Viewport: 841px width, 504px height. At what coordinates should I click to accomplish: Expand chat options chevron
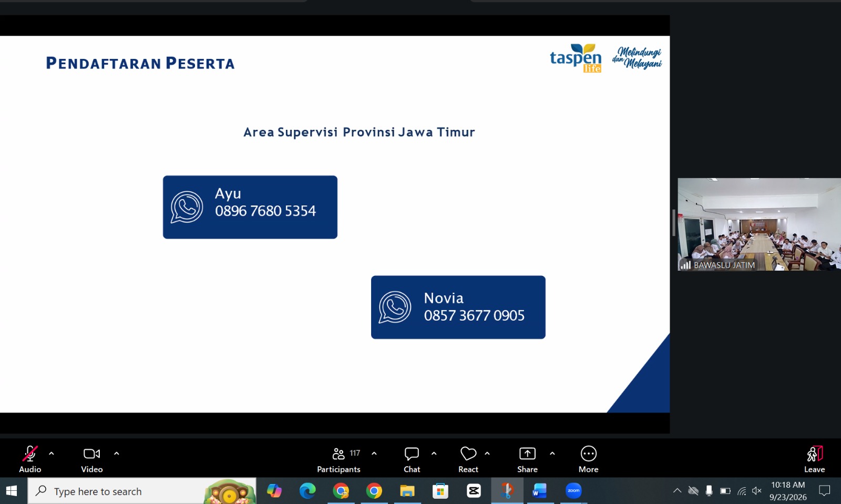tap(434, 453)
